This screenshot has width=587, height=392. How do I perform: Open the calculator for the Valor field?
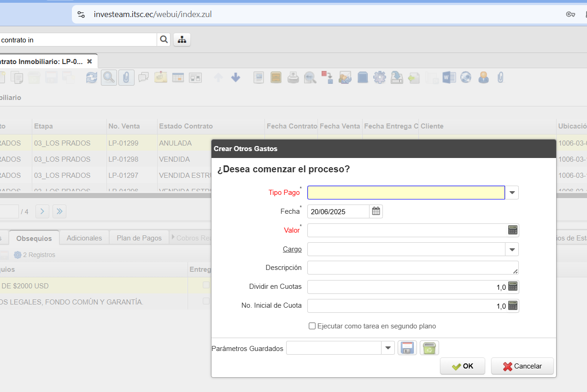[x=512, y=230]
